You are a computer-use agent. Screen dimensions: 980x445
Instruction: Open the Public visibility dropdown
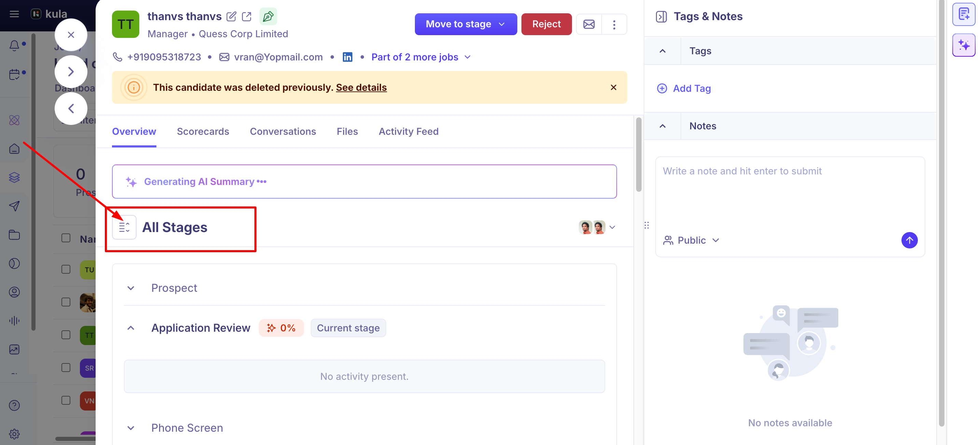[691, 240]
